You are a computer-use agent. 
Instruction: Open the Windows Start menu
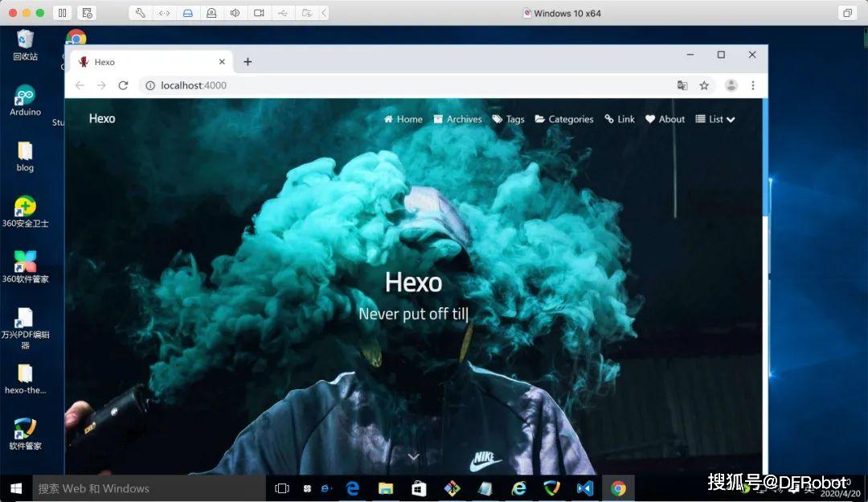[x=16, y=488]
